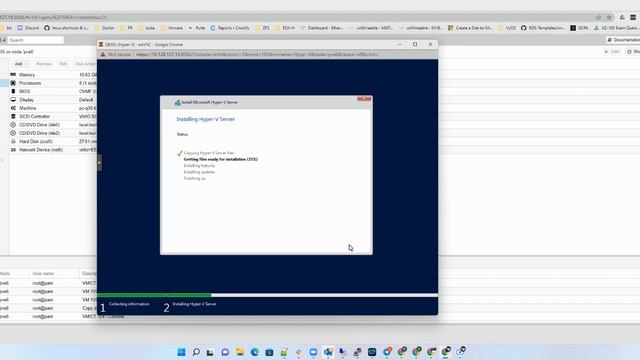Open the Zoom app on taskbar
640x360 pixels.
coord(313,352)
